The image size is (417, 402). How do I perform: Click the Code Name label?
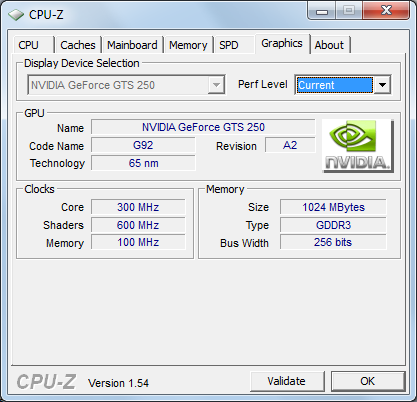[x=56, y=146]
